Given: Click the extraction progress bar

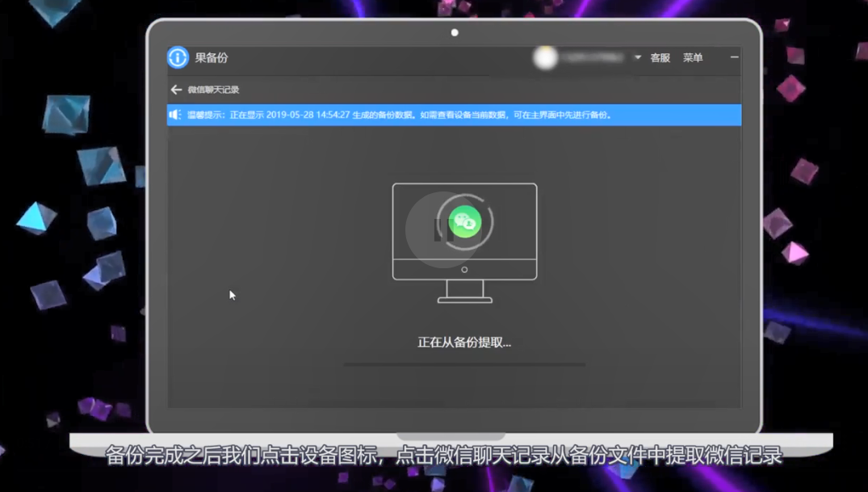Looking at the screenshot, I should (x=464, y=364).
